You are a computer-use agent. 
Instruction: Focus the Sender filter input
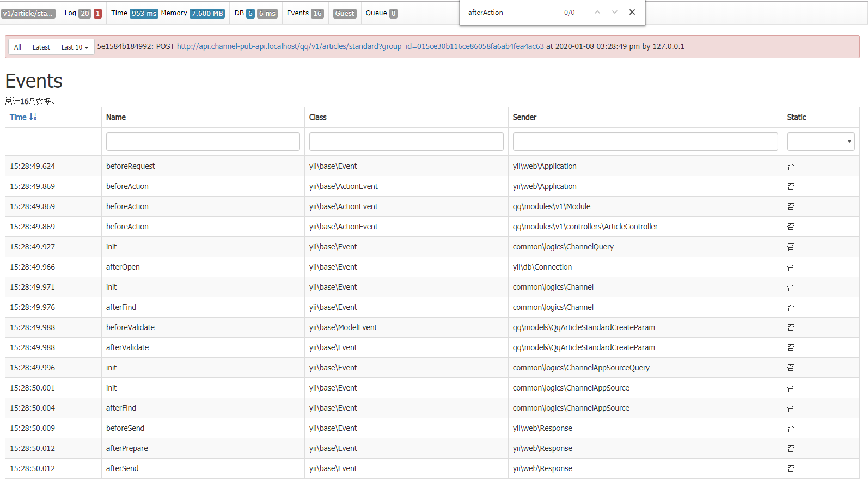point(645,142)
